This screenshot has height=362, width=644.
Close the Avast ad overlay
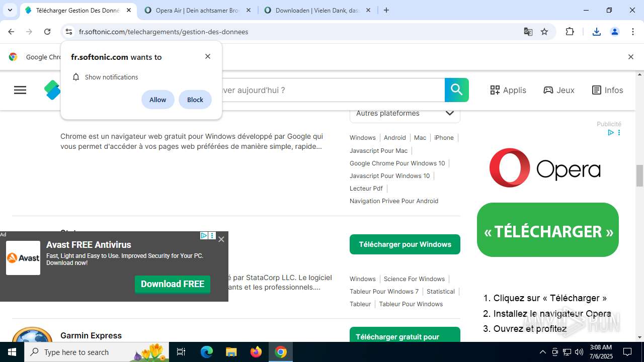pyautogui.click(x=221, y=239)
